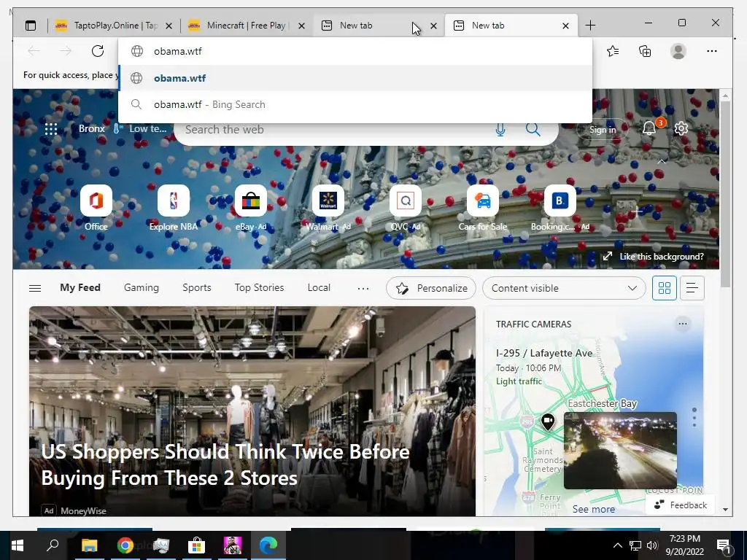Open Windows Start menu
Viewport: 747px width, 560px height.
pos(18,545)
